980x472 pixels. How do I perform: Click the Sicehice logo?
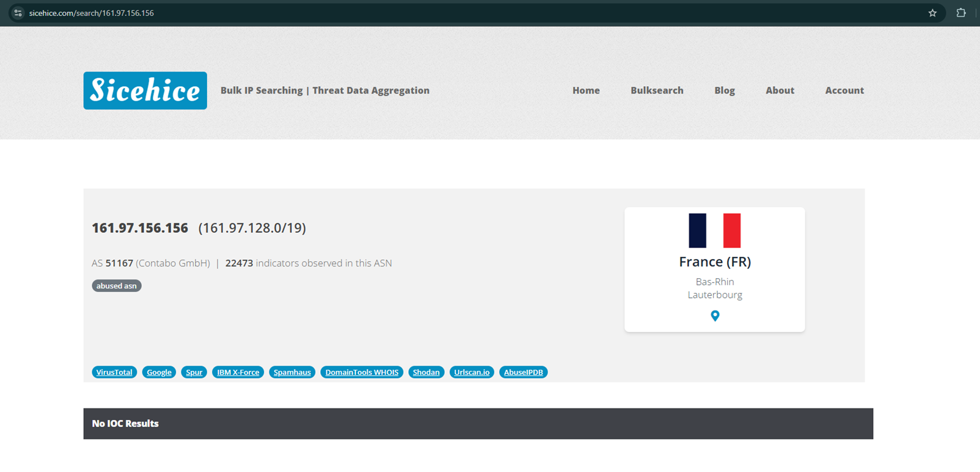145,90
